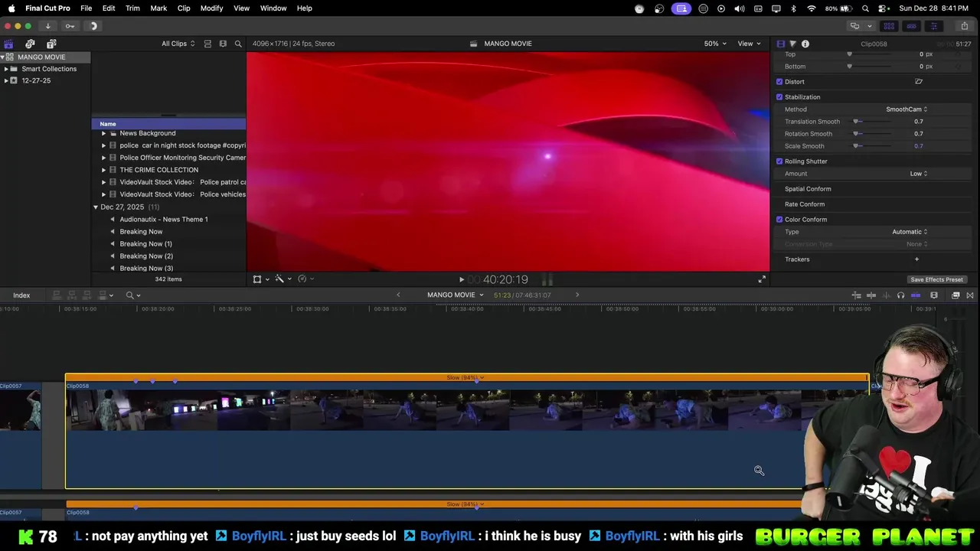Show or hide the Inspector panel

coord(933,26)
